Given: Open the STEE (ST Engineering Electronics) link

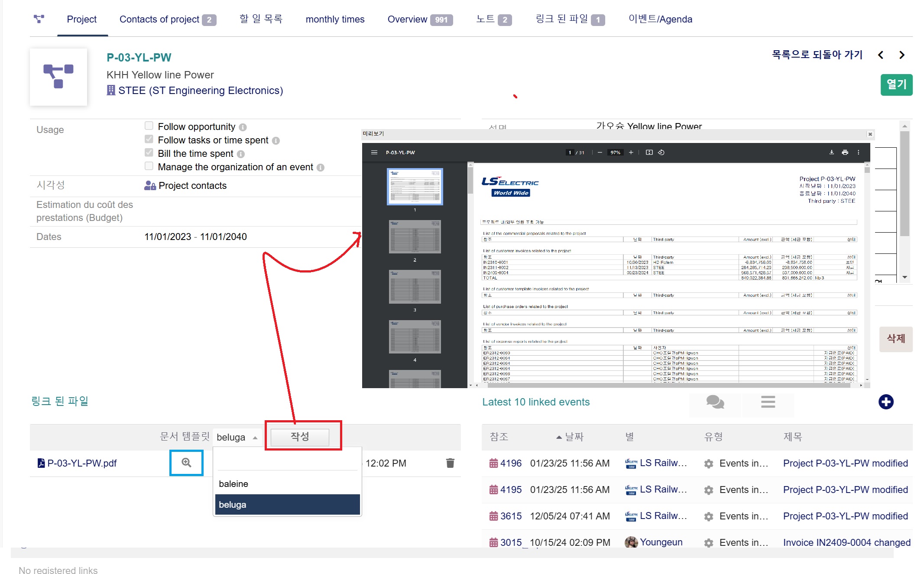Looking at the screenshot, I should click(x=200, y=91).
